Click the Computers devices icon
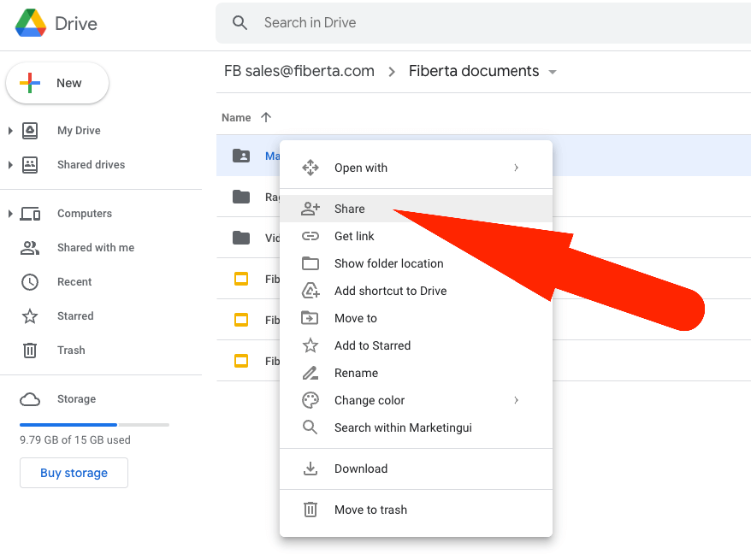 pos(30,214)
